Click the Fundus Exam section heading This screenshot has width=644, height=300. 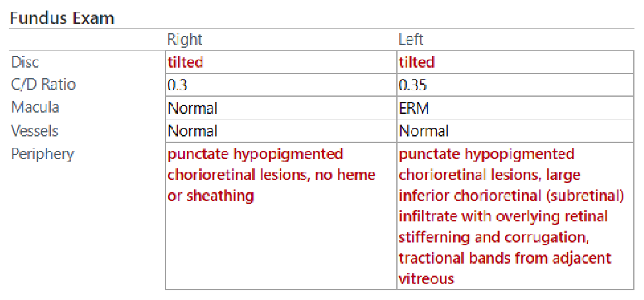pyautogui.click(x=61, y=18)
